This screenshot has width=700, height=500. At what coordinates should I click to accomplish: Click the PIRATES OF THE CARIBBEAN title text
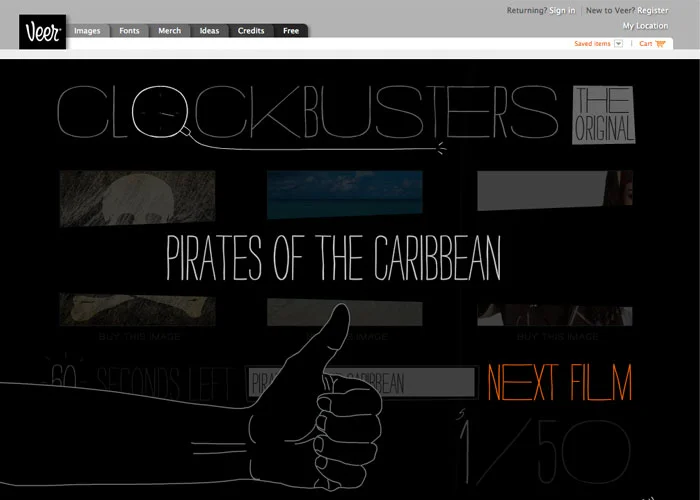click(333, 258)
